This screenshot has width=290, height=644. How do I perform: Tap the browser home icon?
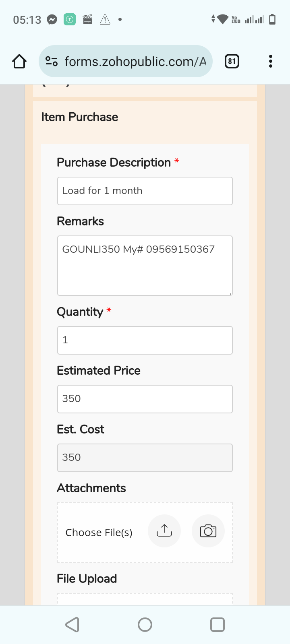(19, 62)
